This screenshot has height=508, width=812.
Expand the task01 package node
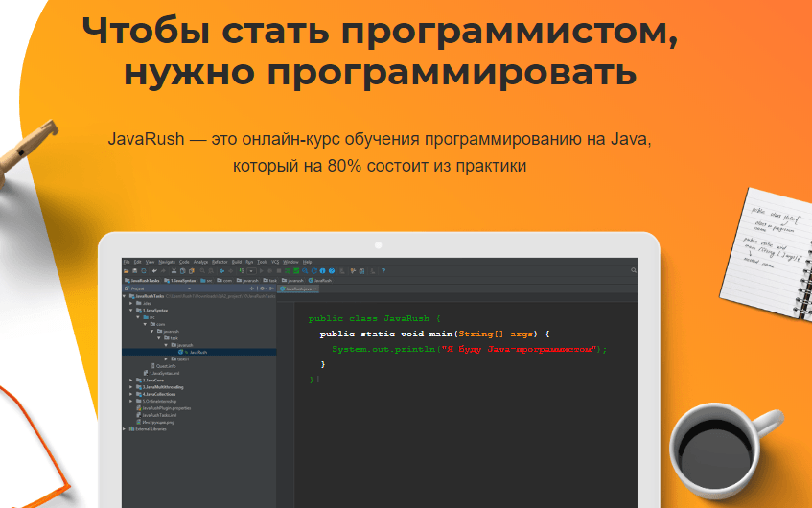(166, 358)
